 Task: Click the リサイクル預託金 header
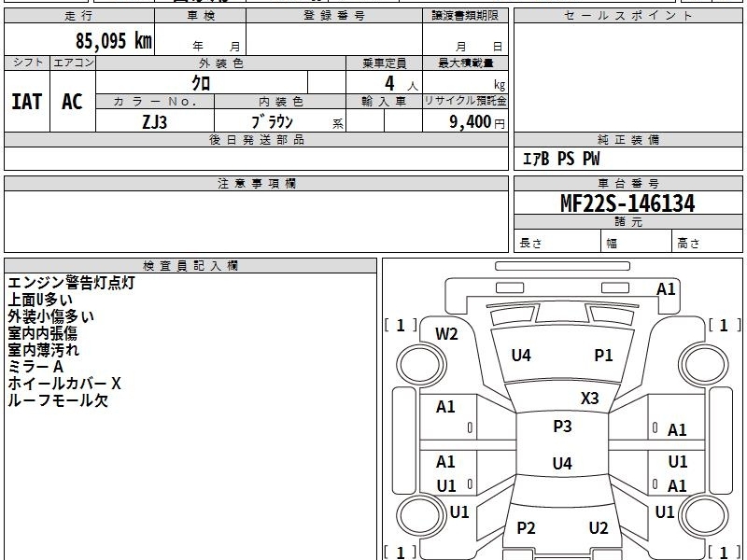(x=465, y=101)
